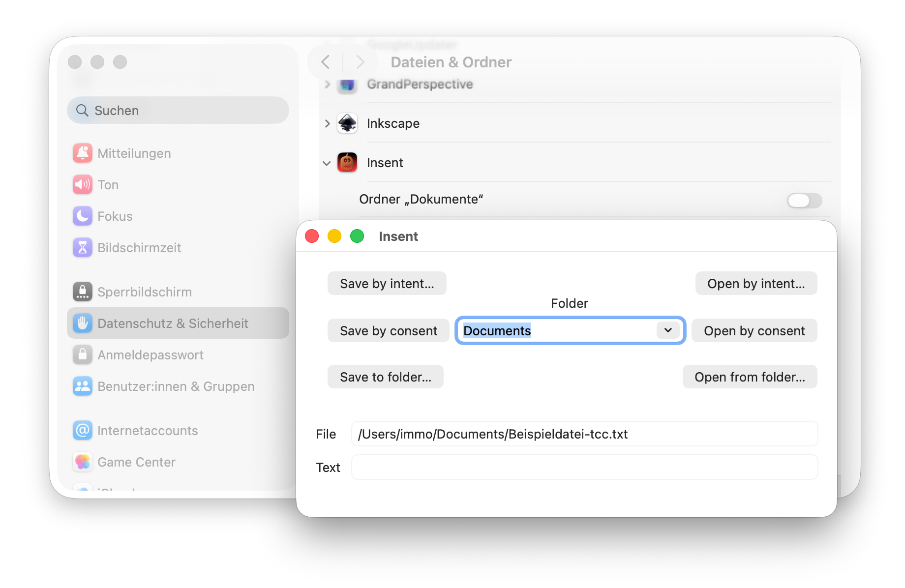
Task: Enable the Ordner „Dokumente“ switch
Action: click(804, 200)
